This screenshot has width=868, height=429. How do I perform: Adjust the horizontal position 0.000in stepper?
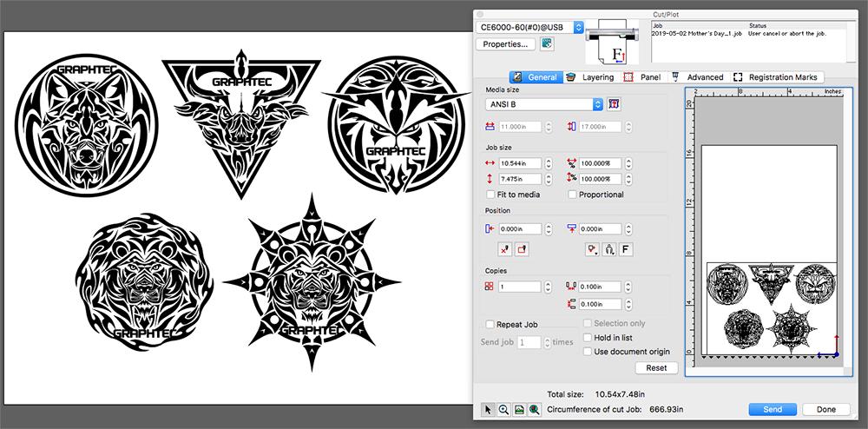(x=549, y=228)
